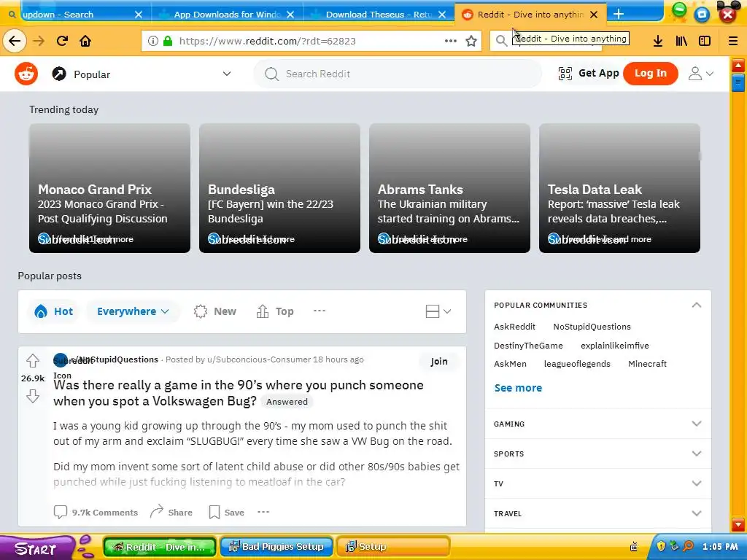This screenshot has height=560, width=747.
Task: Open the browser hamburger menu
Action: [x=733, y=41]
